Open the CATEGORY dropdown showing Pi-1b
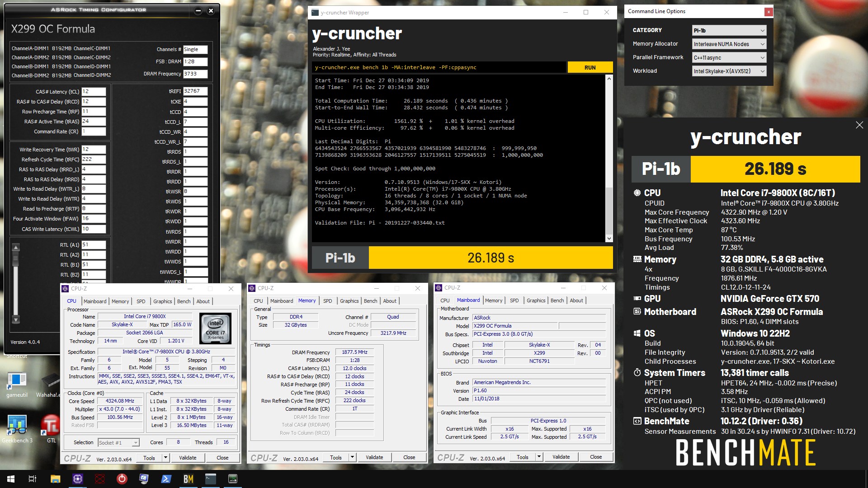The height and width of the screenshot is (488, 868). [729, 30]
